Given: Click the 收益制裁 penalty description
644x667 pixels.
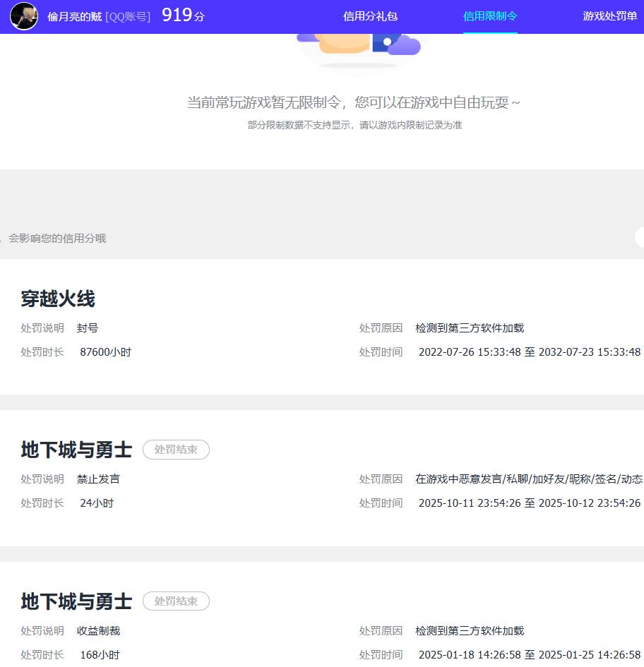Looking at the screenshot, I should [98, 630].
